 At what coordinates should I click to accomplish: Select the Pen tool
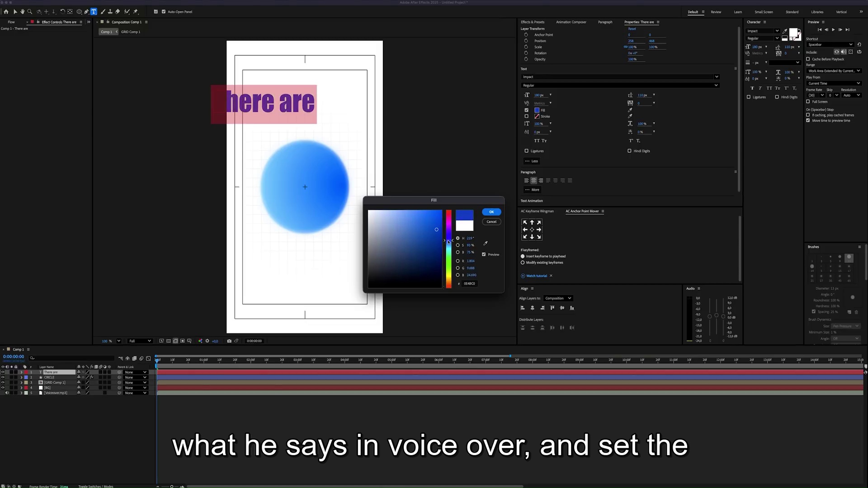click(x=86, y=12)
